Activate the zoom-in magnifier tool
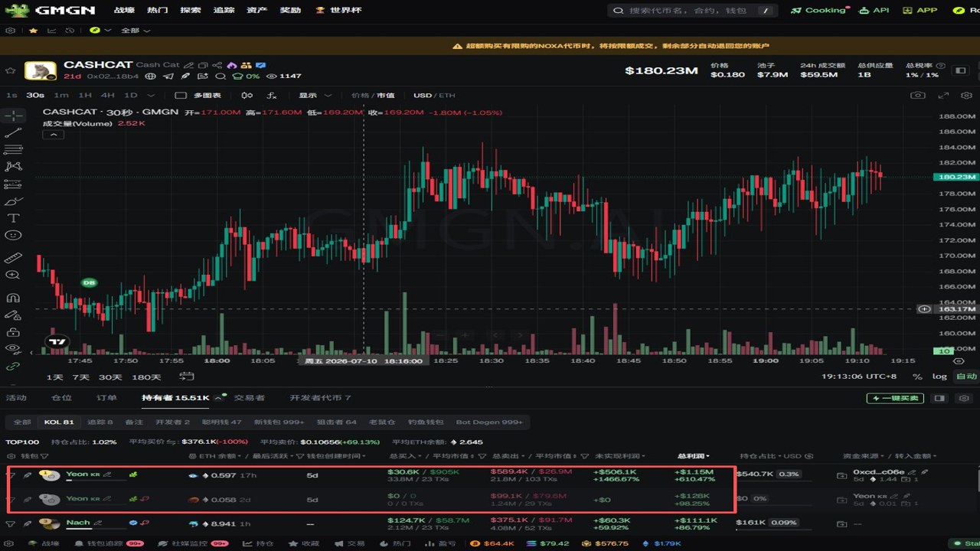The height and width of the screenshot is (551, 980). click(13, 275)
